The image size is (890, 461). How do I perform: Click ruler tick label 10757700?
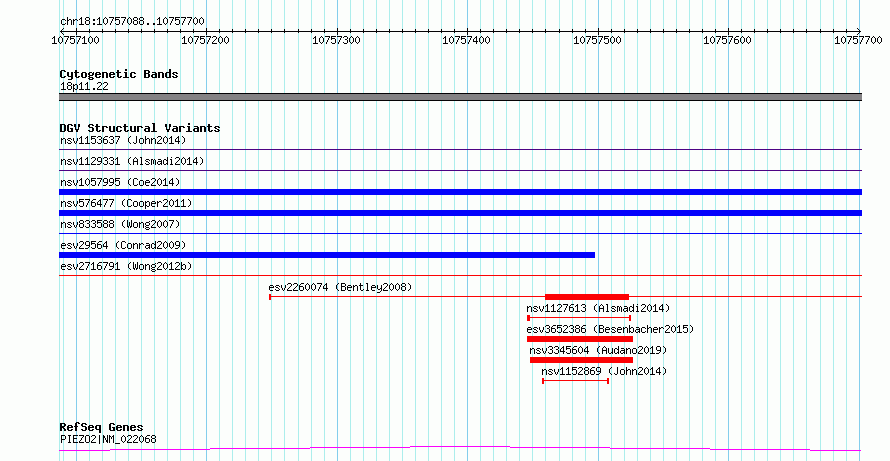point(858,40)
